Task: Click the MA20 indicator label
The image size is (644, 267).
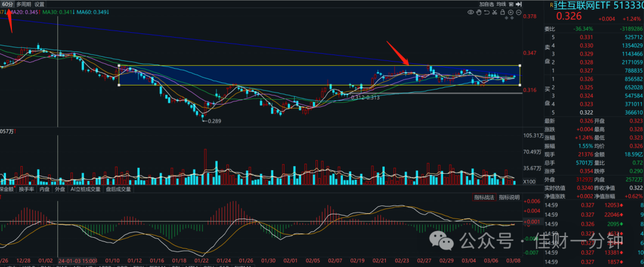Action: [24, 13]
